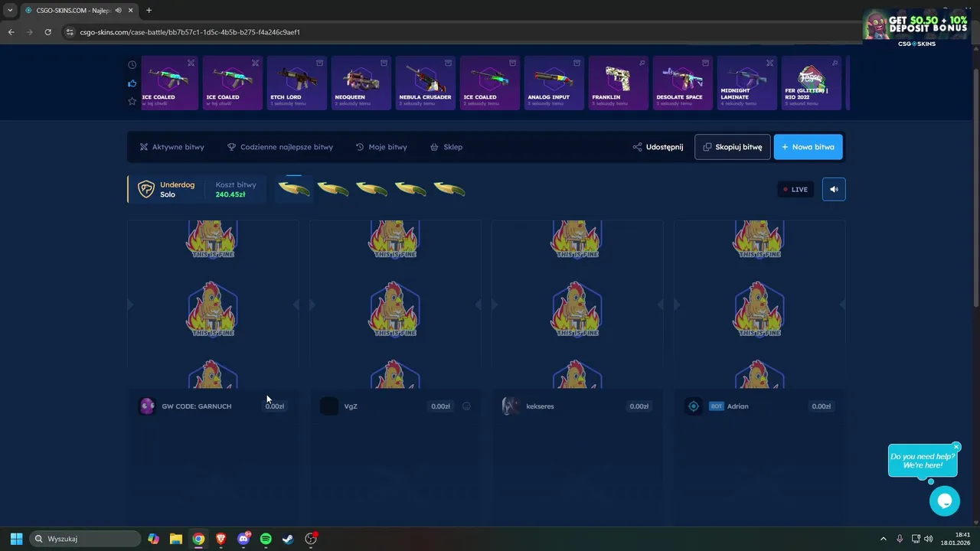Click the Wyszukaj taskbar search box
This screenshot has width=980, height=551.
85,539
